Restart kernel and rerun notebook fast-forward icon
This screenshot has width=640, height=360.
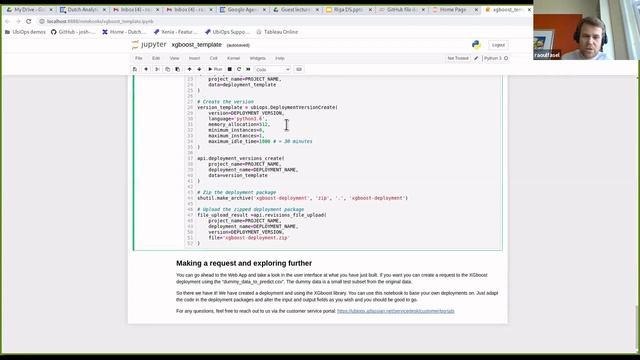coord(248,69)
